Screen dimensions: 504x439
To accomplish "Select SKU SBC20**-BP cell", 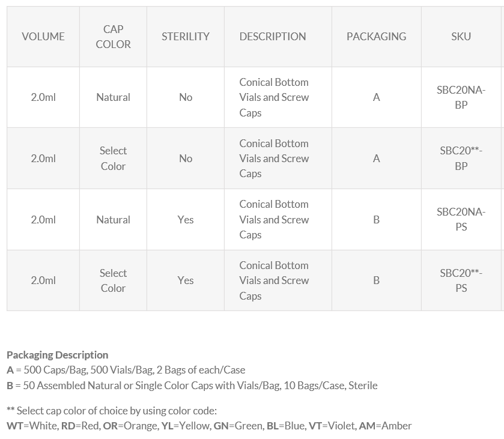I will (x=461, y=159).
